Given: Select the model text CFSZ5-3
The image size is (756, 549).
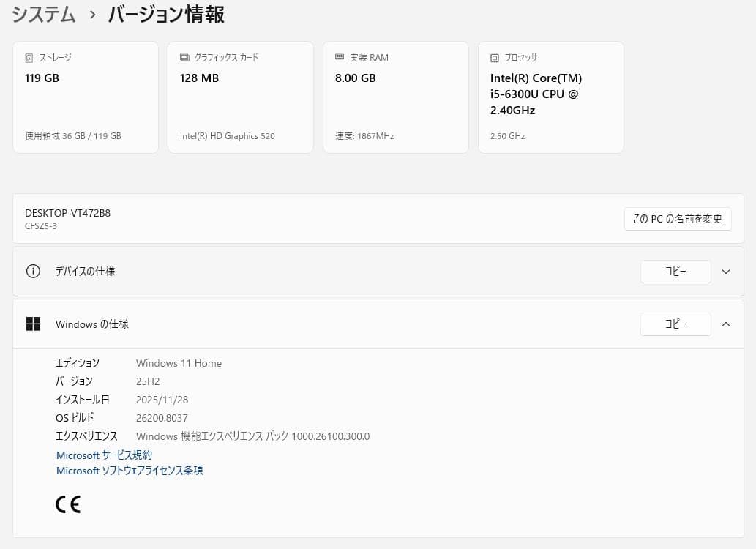Looking at the screenshot, I should point(41,225).
